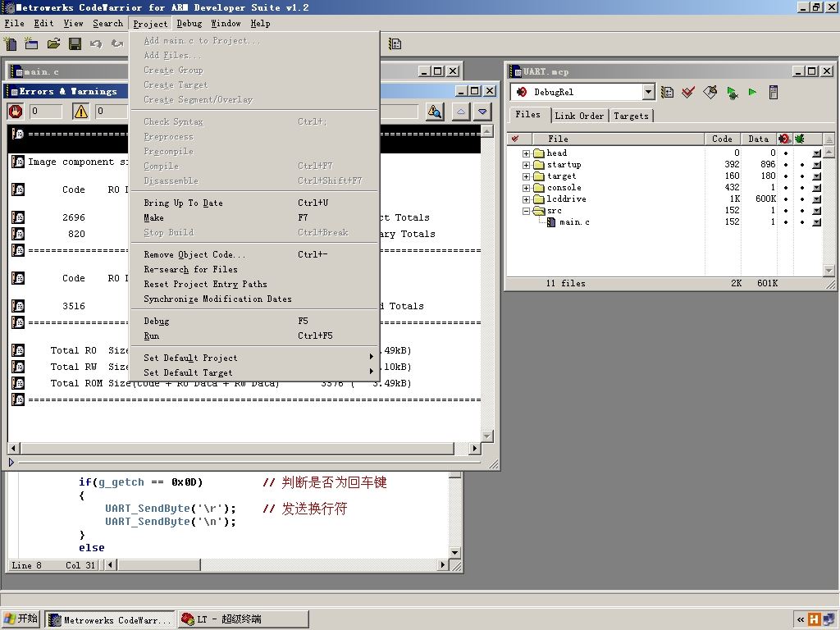Click the Debug icon with green arrow and bug
Image resolution: width=840 pixels, height=630 pixels.
732,93
